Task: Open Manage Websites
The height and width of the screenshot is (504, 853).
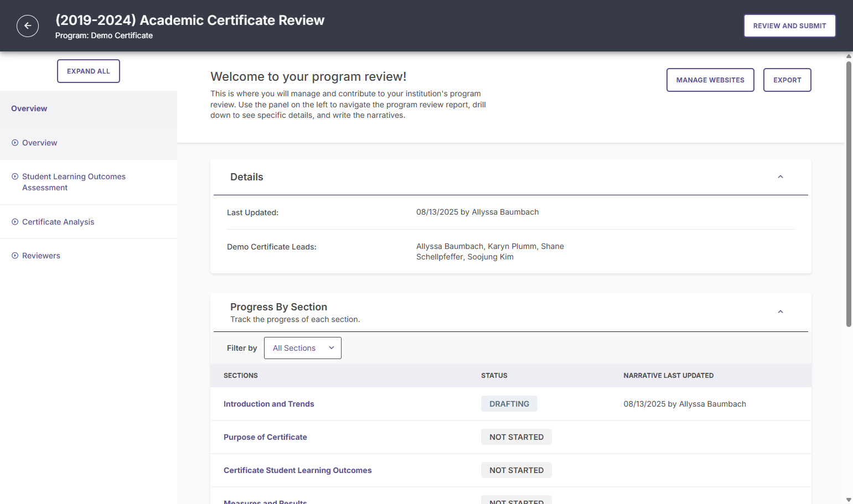Action: [x=710, y=80]
